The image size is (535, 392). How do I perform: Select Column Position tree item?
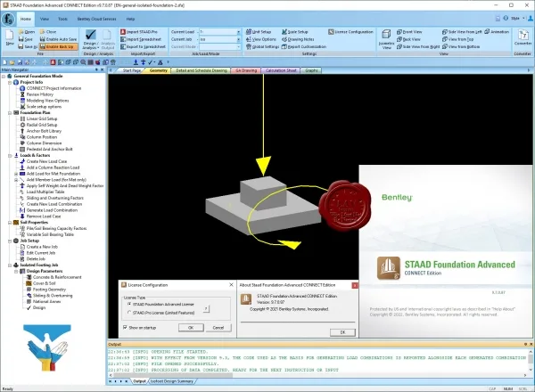pyautogui.click(x=38, y=137)
